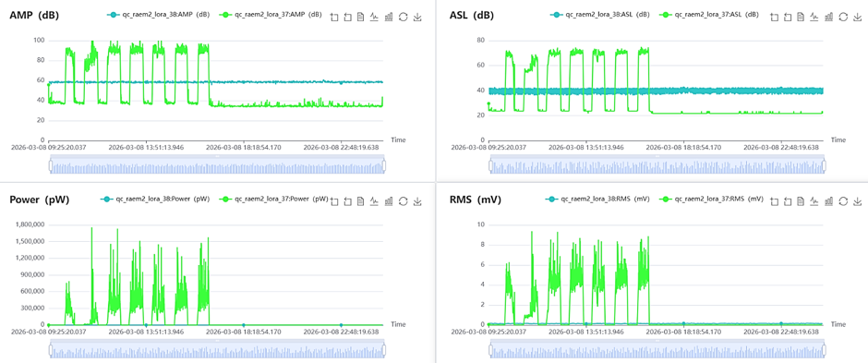Activate area zoom on the ASL chart
The height and width of the screenshot is (363, 868).
click(774, 18)
